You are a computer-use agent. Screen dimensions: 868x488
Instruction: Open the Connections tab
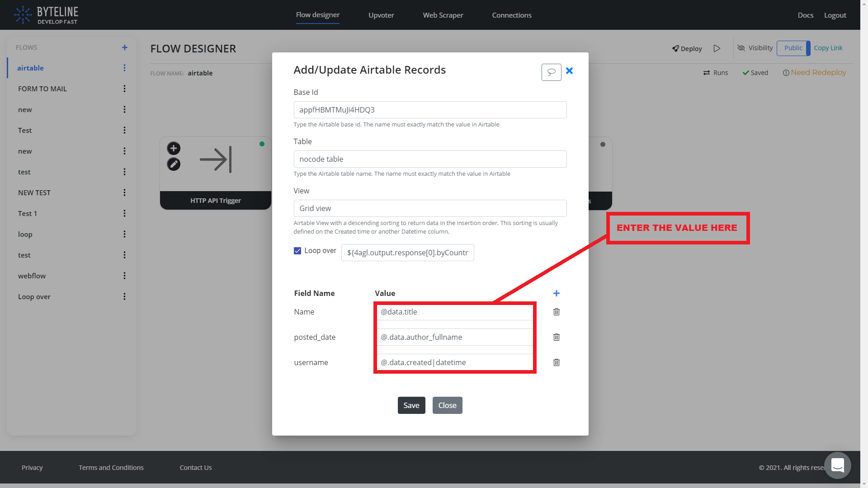point(511,15)
